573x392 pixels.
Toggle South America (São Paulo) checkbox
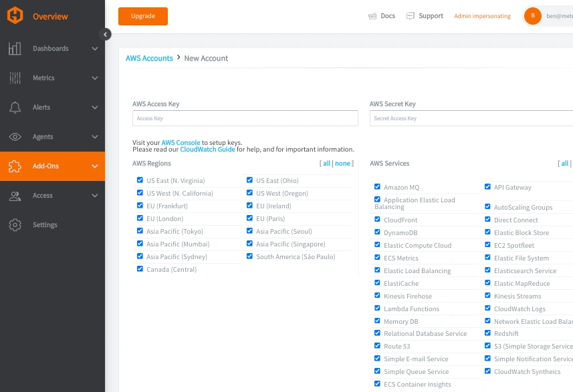pyautogui.click(x=249, y=256)
